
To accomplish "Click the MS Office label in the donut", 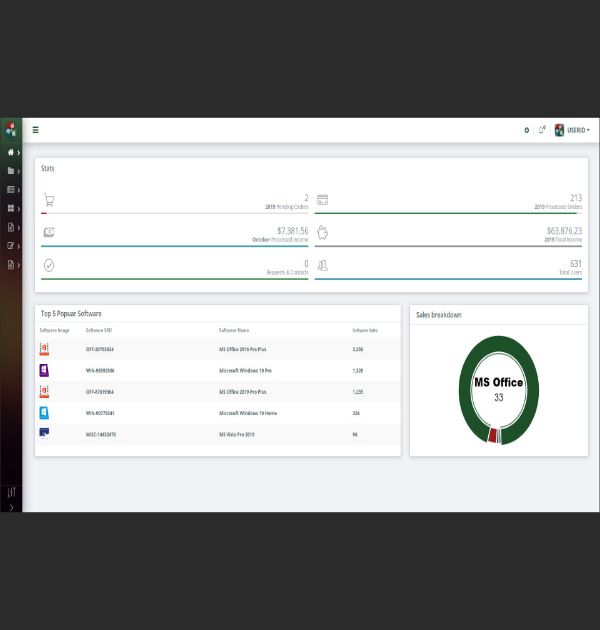I will point(499,382).
